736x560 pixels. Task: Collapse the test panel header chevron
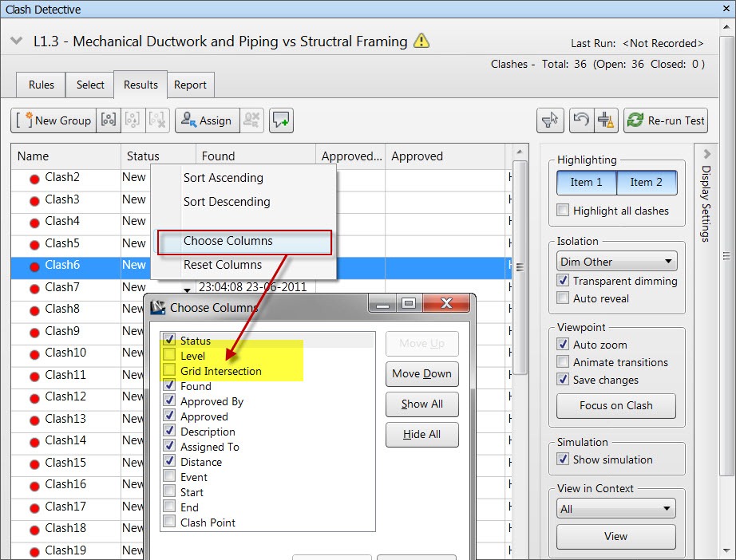(17, 41)
